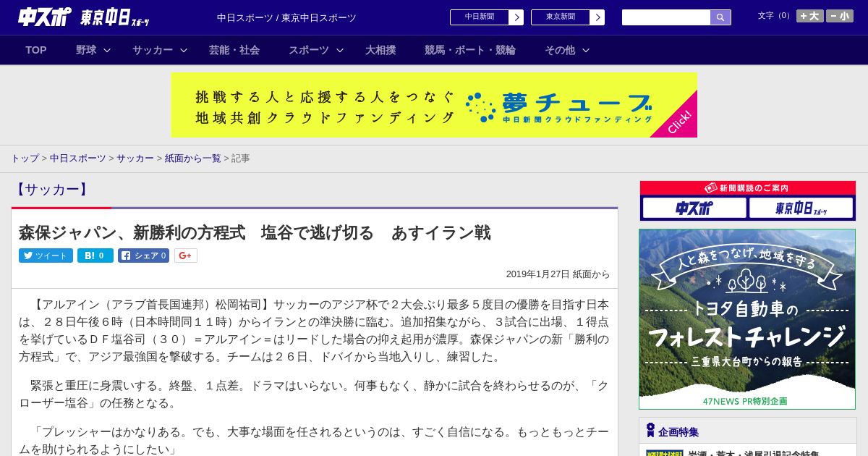Share article with Facebook シェア button
This screenshot has width=868, height=456.
[x=144, y=256]
